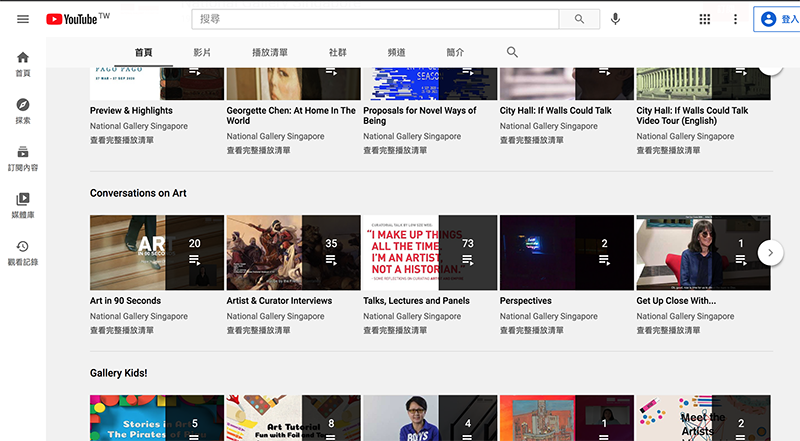Switch to the 播放清單 playlists tab
Viewport: 800px width, 441px height.
[x=270, y=52]
